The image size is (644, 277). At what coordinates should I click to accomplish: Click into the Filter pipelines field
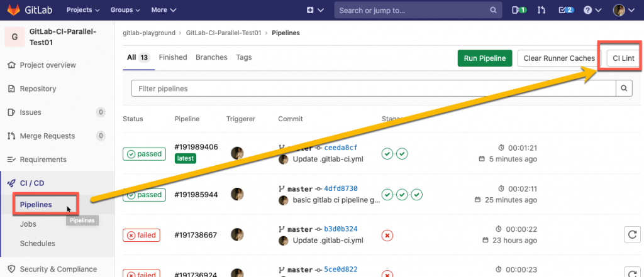coord(374,88)
